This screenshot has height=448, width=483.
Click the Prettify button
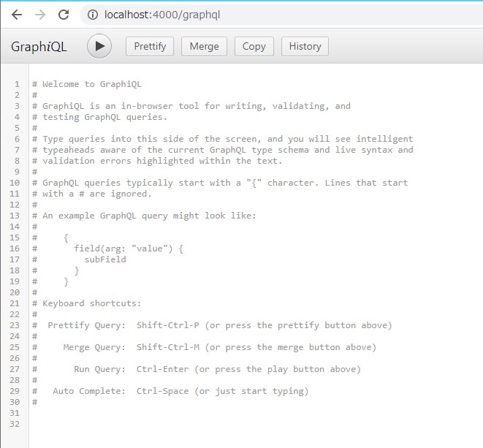coord(150,47)
